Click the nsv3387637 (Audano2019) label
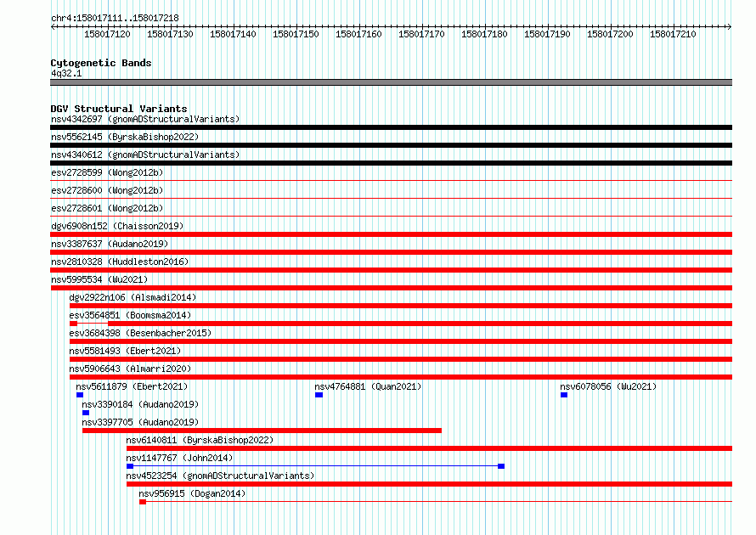The height and width of the screenshot is (535, 756). click(110, 244)
